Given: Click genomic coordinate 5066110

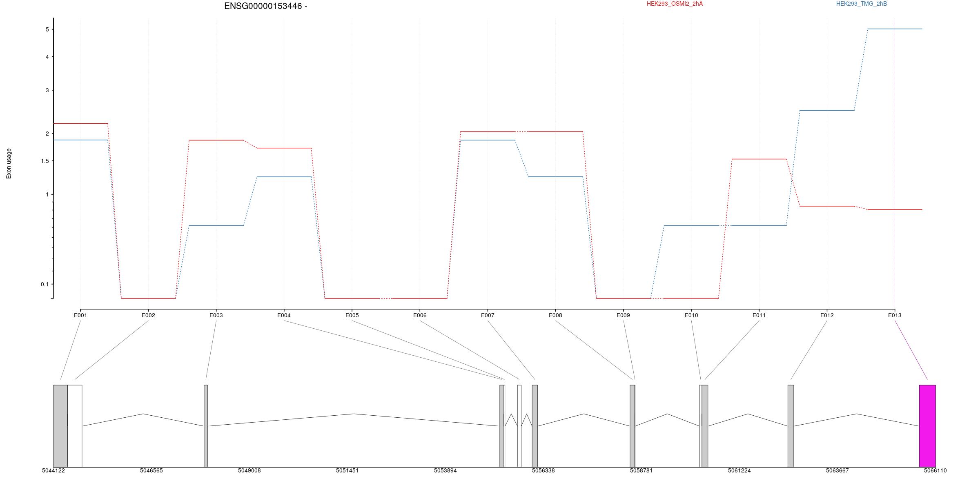Looking at the screenshot, I should (935, 471).
